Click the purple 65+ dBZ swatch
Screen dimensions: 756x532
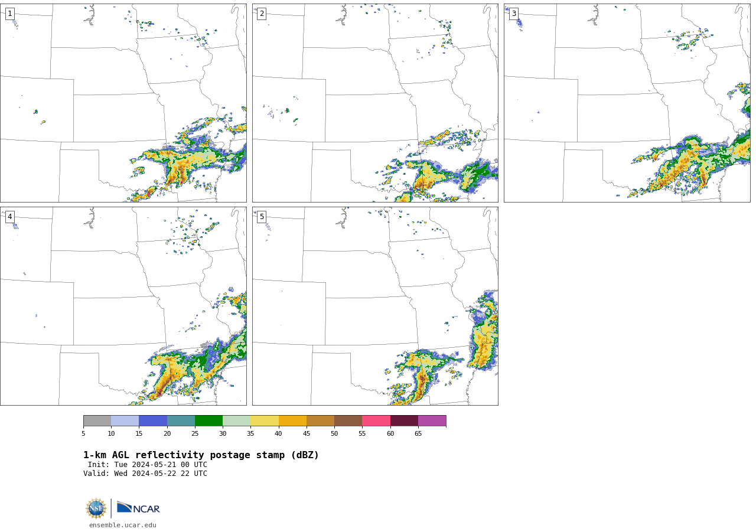432,421
